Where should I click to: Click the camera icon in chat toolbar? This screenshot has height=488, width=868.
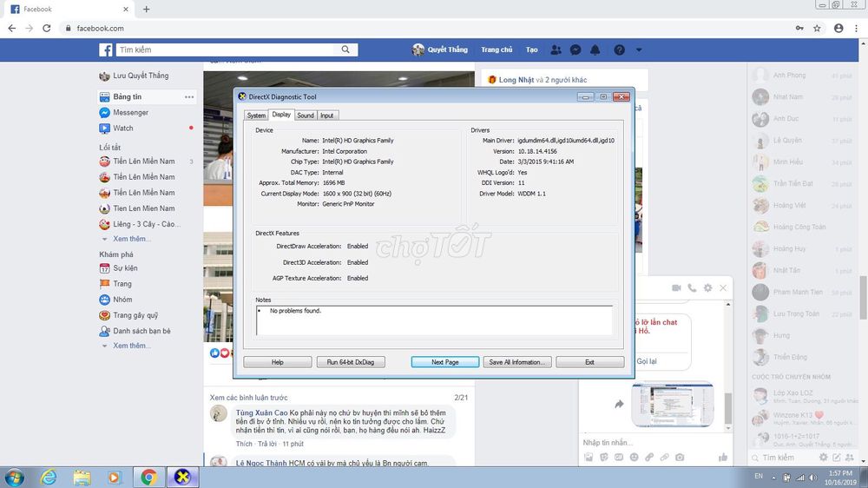[x=680, y=457]
